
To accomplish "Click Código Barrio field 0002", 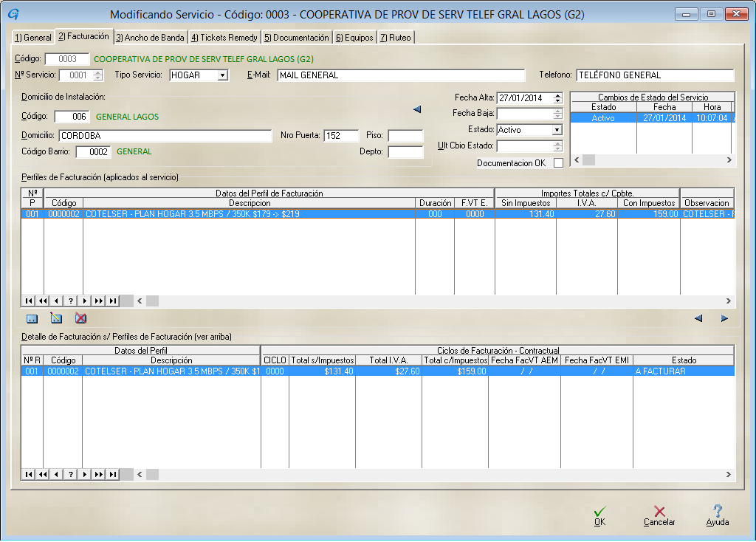I will click(94, 152).
